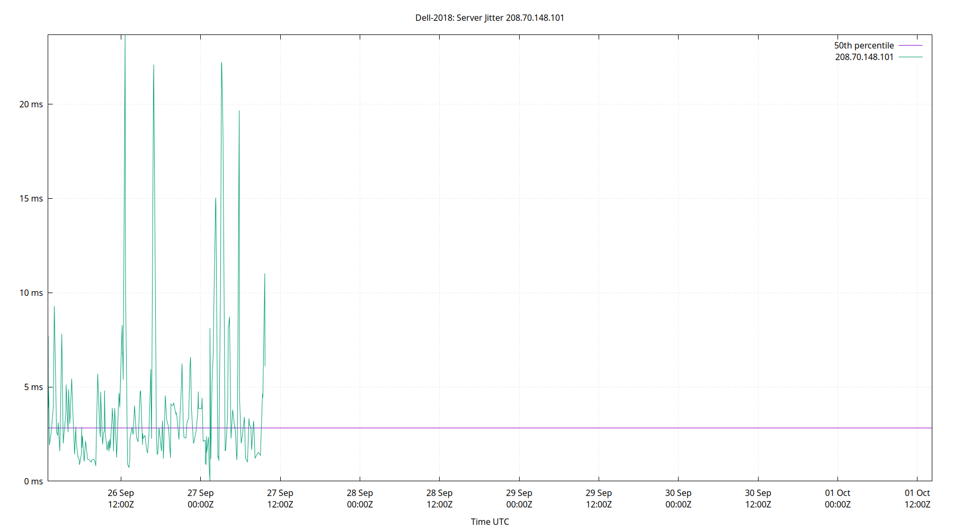Click the '29 Sep 00:00Z' x-axis label

[519, 499]
